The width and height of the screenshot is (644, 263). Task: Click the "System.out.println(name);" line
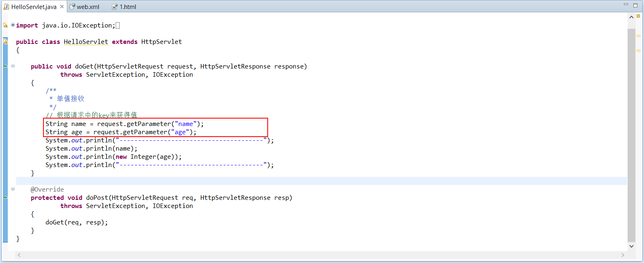(91, 149)
